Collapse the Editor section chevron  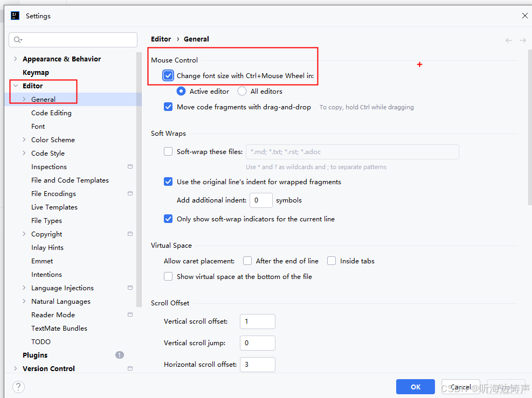(x=16, y=86)
